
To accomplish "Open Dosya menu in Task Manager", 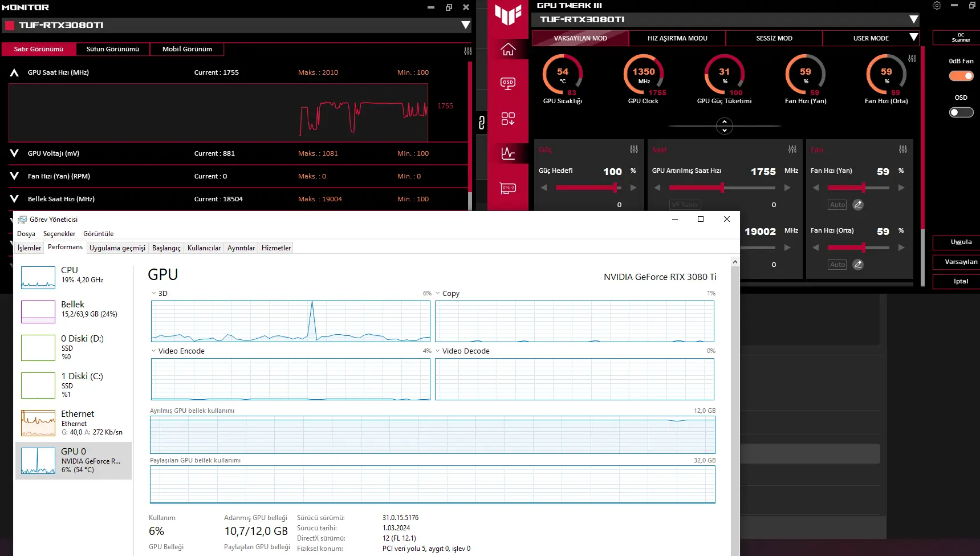I will click(x=26, y=234).
